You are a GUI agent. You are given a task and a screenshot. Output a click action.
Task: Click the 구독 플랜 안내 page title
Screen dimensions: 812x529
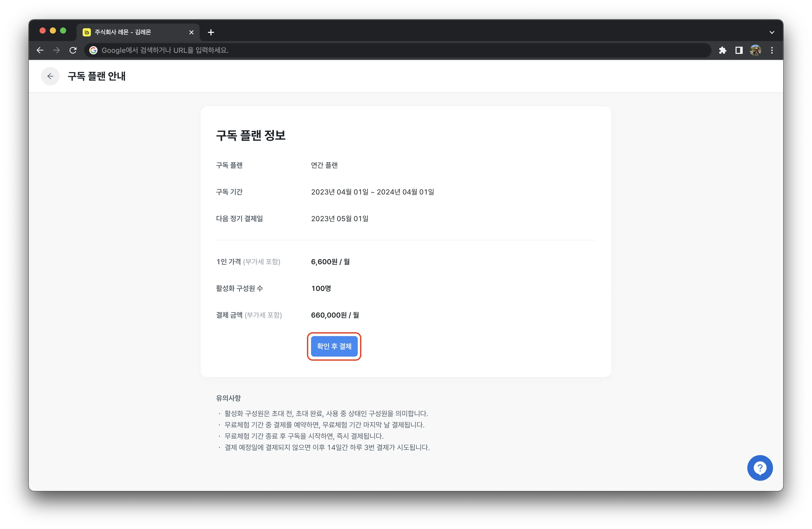click(x=96, y=76)
